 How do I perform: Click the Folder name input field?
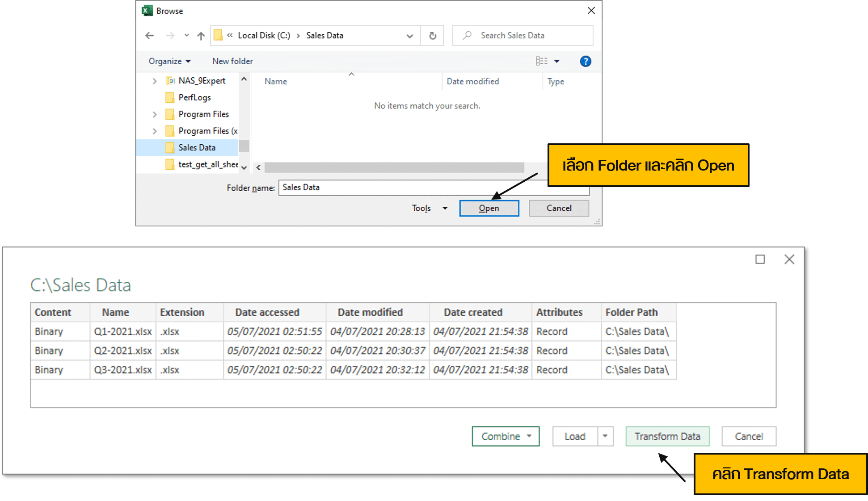point(402,188)
